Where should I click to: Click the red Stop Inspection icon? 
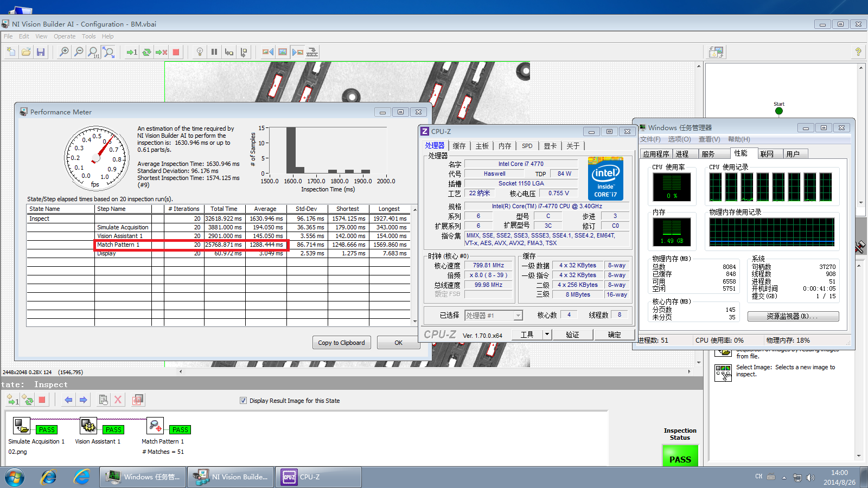[x=176, y=52]
